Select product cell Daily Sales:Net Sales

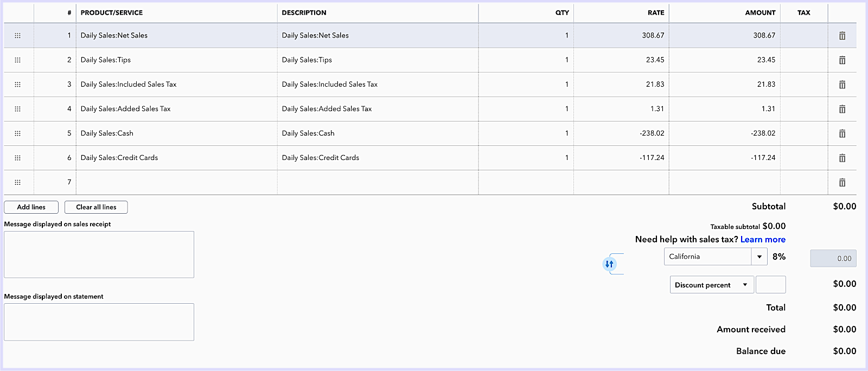click(x=176, y=35)
